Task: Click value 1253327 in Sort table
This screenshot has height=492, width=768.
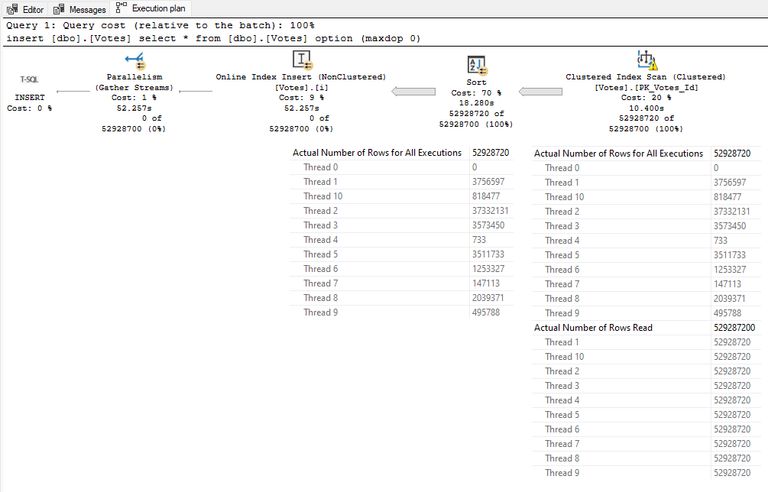Action: (x=488, y=269)
